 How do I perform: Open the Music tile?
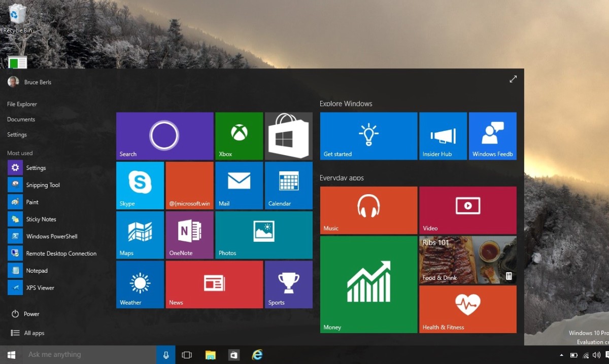[x=368, y=210]
